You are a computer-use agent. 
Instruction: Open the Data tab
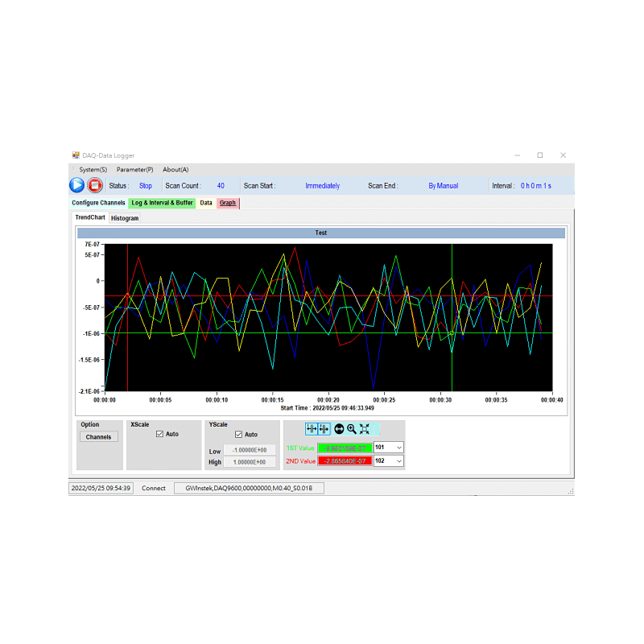coord(206,203)
